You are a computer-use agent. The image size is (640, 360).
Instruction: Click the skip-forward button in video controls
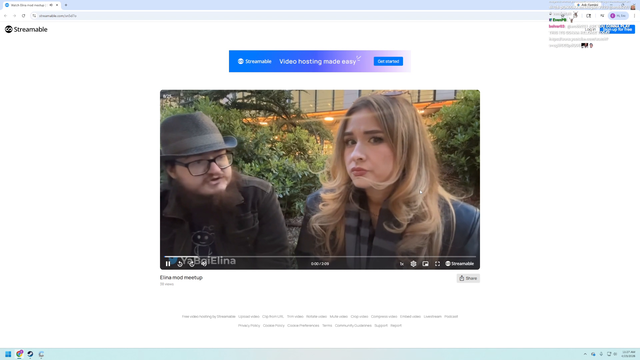click(x=191, y=264)
